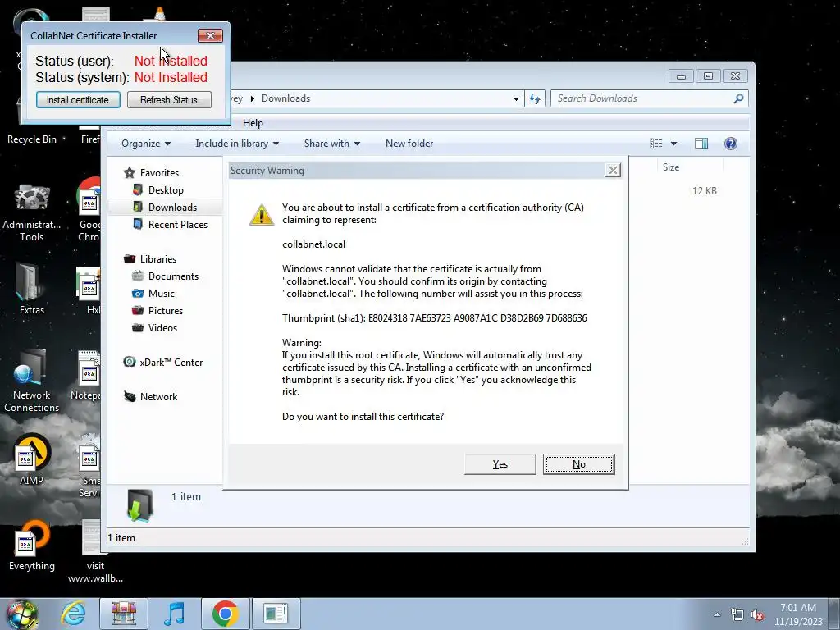The height and width of the screenshot is (630, 840).
Task: Click the Google Chrome desktop icon
Action: point(88,210)
